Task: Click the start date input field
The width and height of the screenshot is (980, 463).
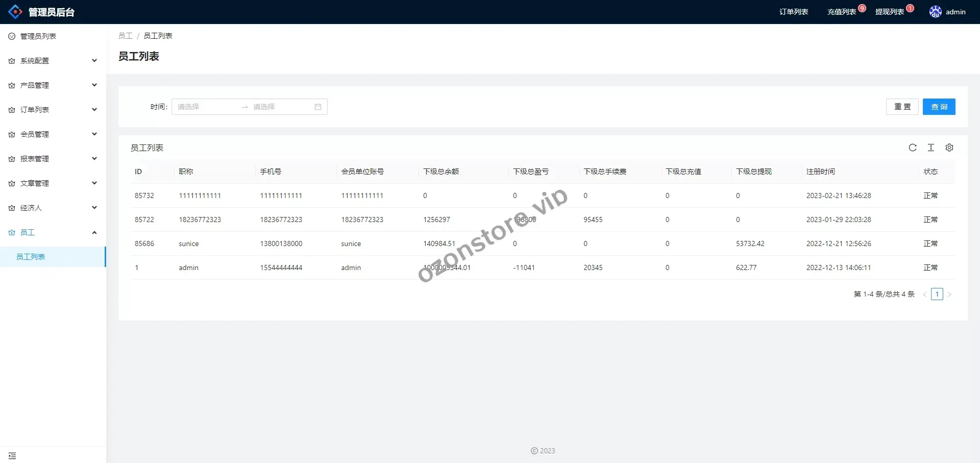Action: [x=207, y=107]
